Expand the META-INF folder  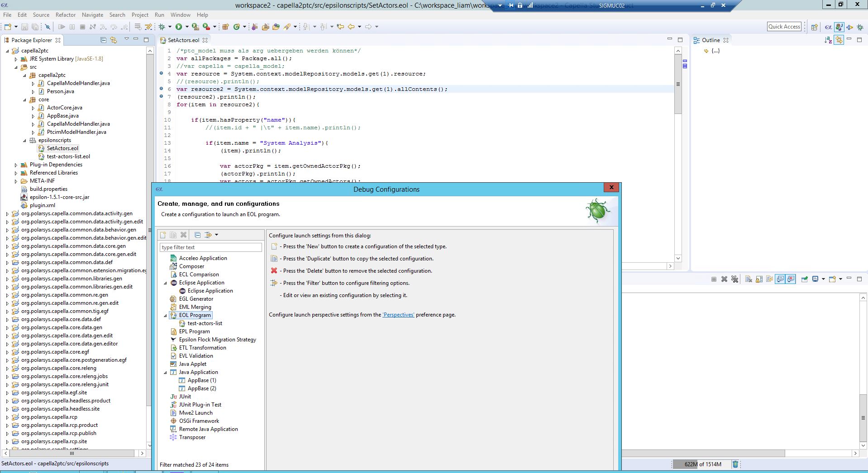click(16, 181)
